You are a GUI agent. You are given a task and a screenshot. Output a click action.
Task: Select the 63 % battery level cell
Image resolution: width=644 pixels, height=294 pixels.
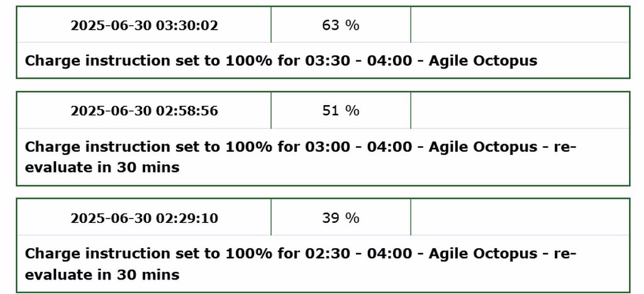pyautogui.click(x=340, y=25)
